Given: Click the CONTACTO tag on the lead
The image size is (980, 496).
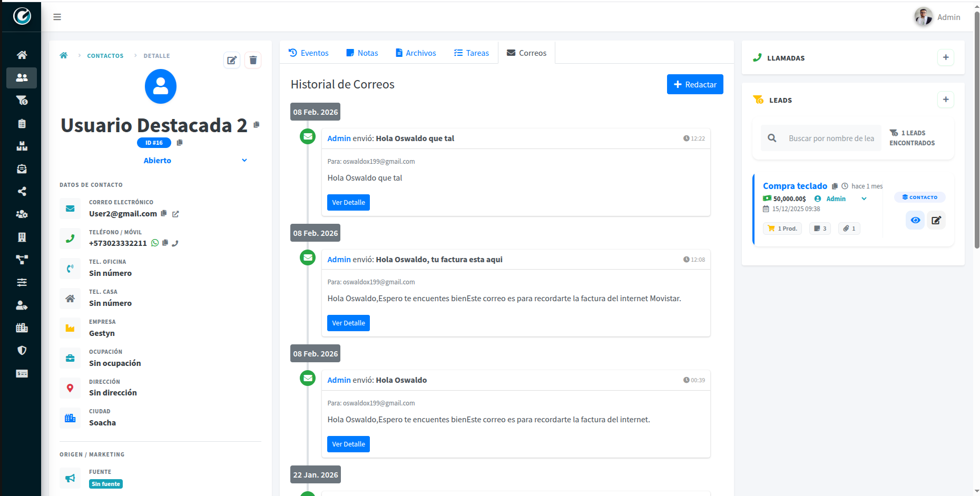Looking at the screenshot, I should pyautogui.click(x=920, y=197).
